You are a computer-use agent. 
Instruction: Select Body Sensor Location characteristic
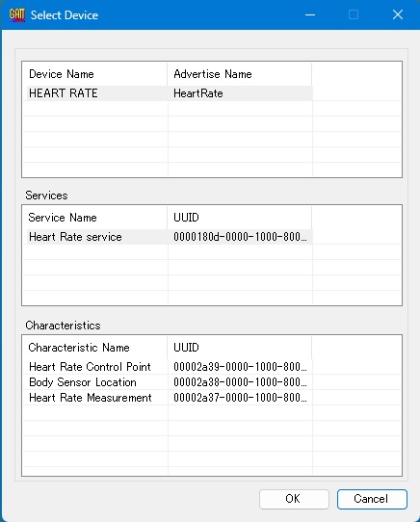point(83,382)
